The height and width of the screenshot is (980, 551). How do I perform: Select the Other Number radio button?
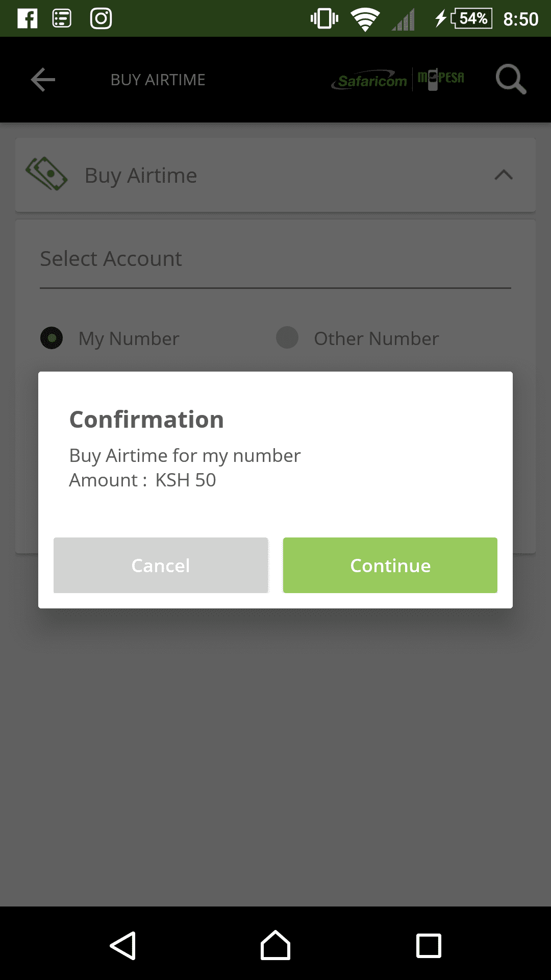287,338
